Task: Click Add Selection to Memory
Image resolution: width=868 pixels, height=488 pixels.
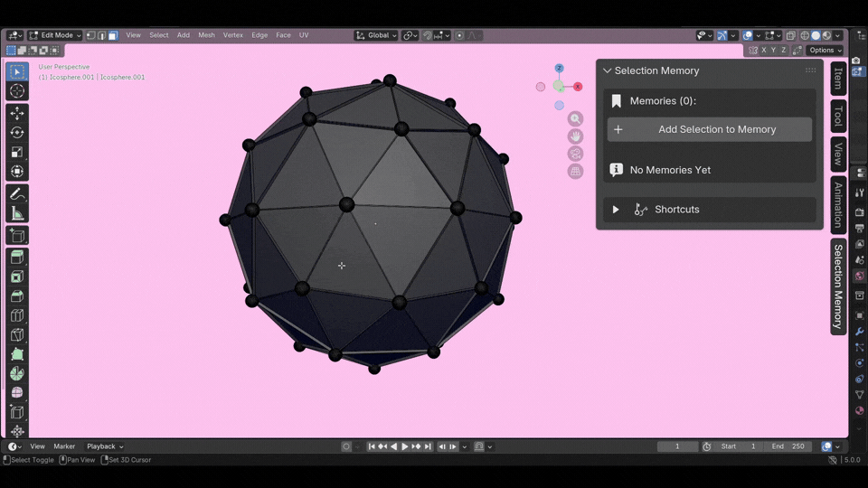Action: point(710,129)
